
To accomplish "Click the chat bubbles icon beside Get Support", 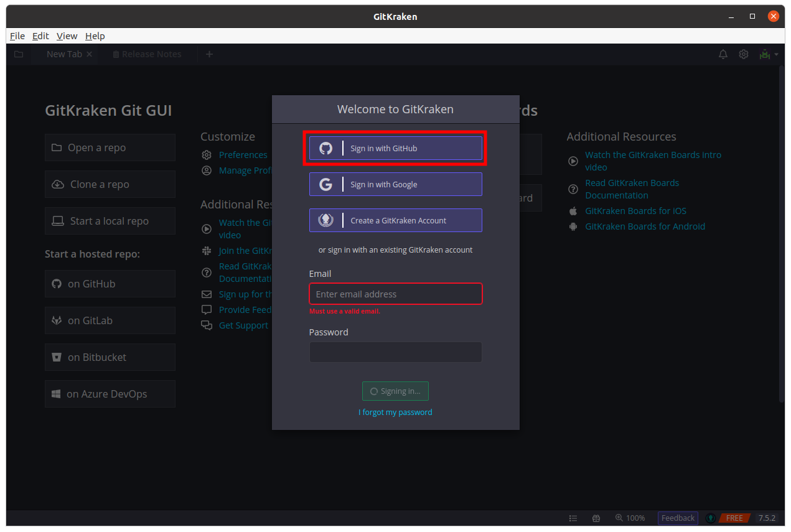I will pos(207,325).
